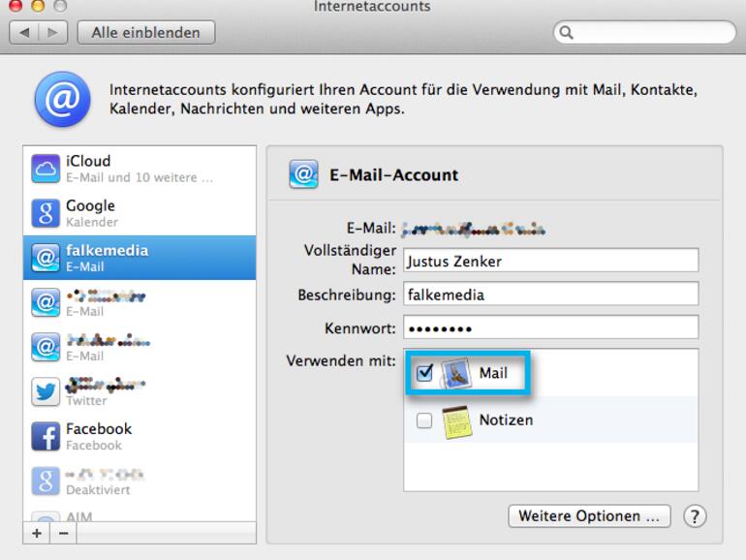Click the Vollständiger Name field
The width and height of the screenshot is (746, 560).
click(x=551, y=261)
